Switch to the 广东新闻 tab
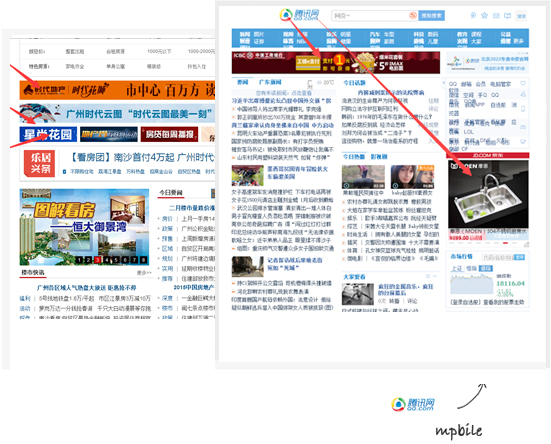The image size is (551, 444). (270, 82)
